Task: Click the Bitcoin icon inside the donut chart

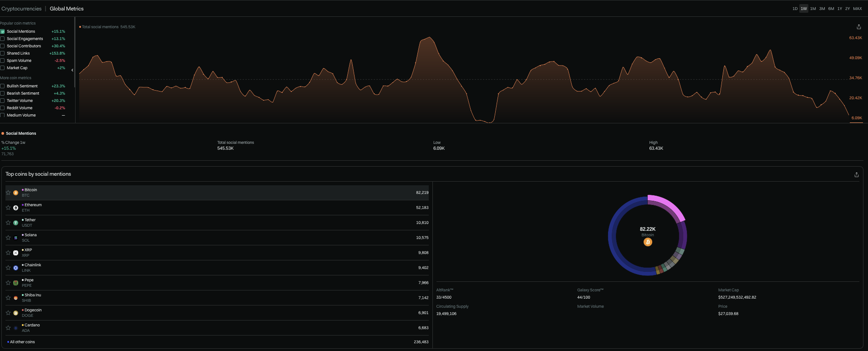Action: click(648, 242)
